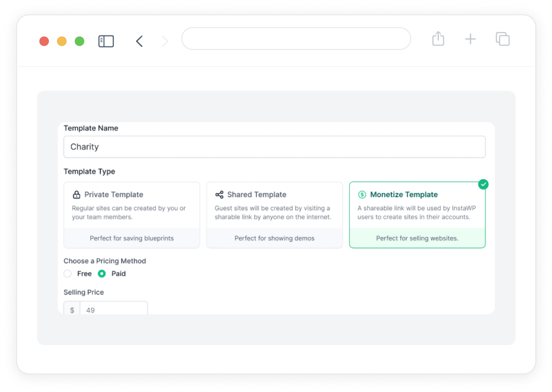552x392 pixels.
Task: Choose the Shared Template card
Action: tap(274, 215)
